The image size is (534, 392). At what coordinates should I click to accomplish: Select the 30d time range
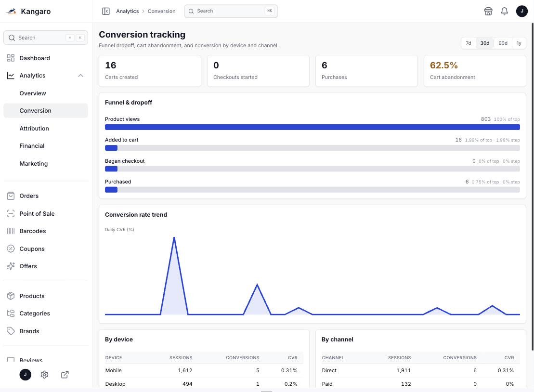(485, 43)
